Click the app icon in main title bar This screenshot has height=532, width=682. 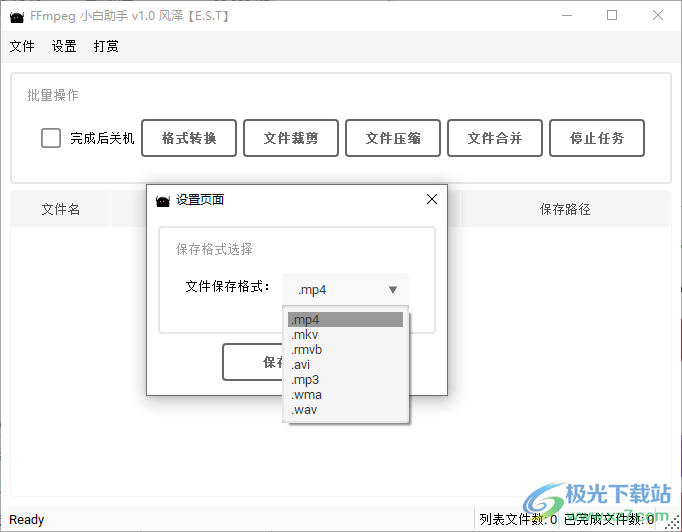[x=17, y=17]
